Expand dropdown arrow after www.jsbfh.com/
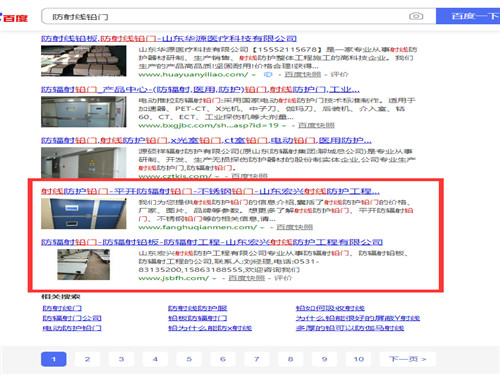This screenshot has height=375, width=500. (214, 279)
